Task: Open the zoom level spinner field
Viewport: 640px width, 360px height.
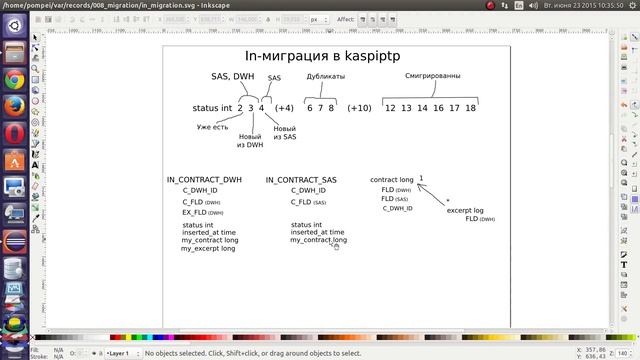Action: (x=623, y=353)
